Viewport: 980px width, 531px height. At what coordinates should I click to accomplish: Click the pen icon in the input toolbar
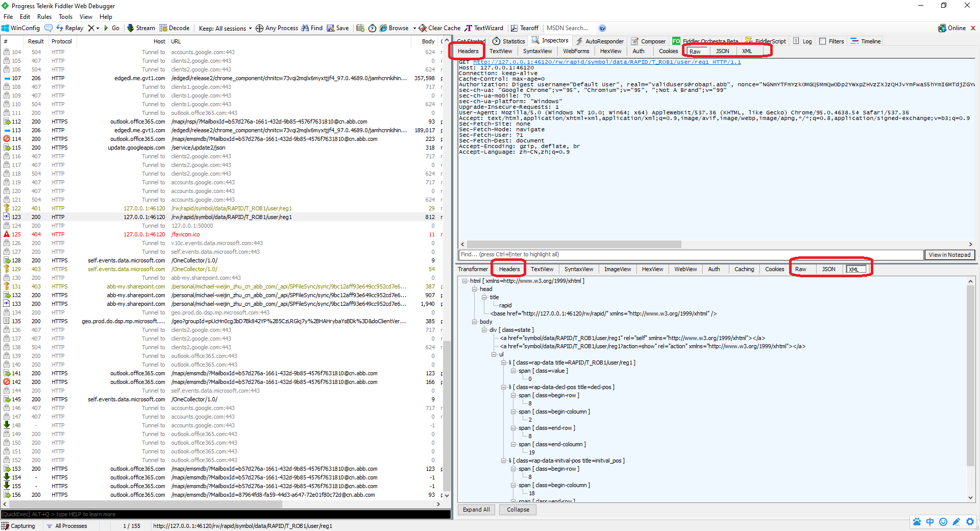(957, 522)
